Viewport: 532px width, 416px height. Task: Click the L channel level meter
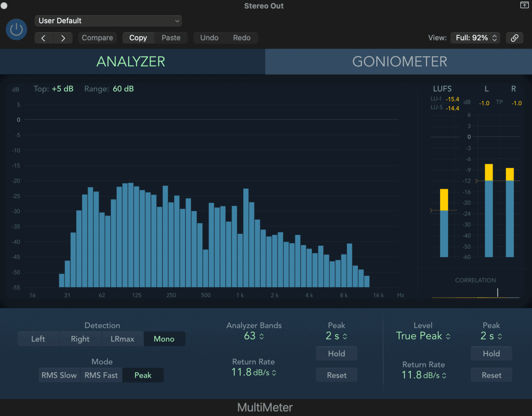click(x=489, y=211)
